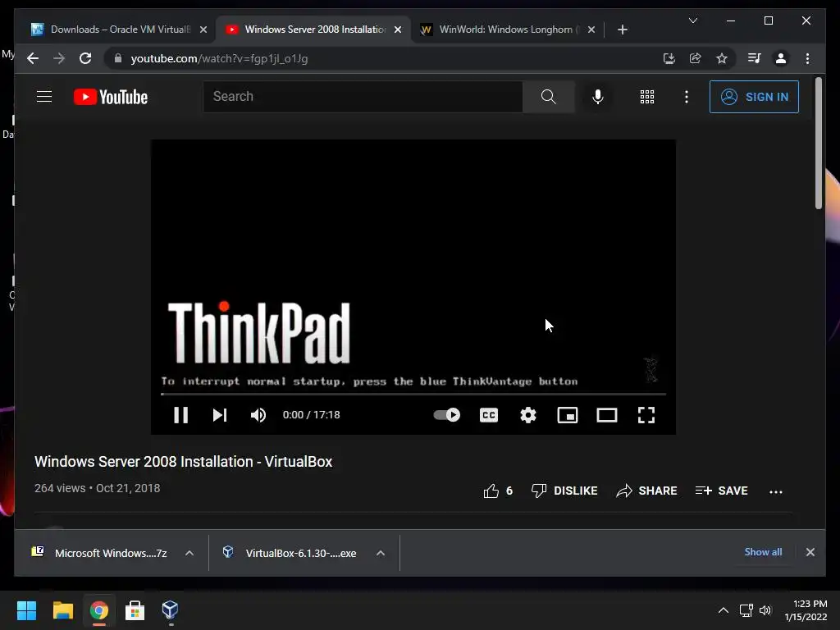Enable miniplayer mode
This screenshot has height=630, width=840.
(x=568, y=414)
